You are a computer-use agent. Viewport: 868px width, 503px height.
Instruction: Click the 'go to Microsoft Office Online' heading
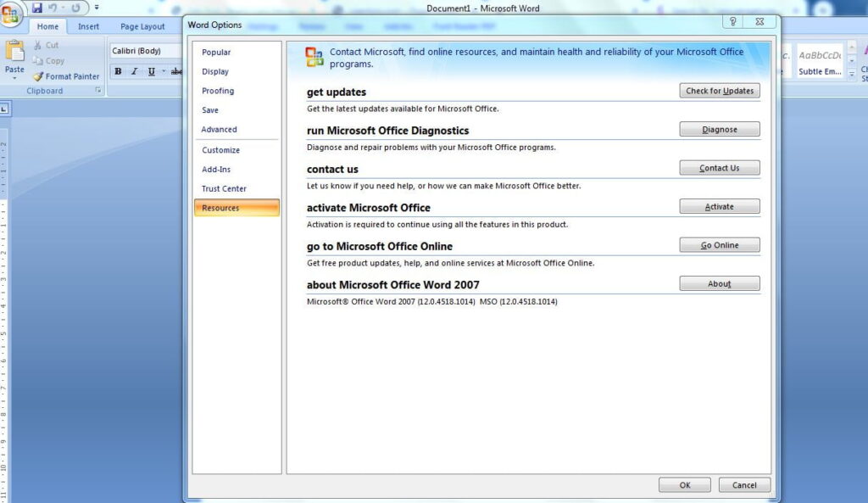point(380,247)
